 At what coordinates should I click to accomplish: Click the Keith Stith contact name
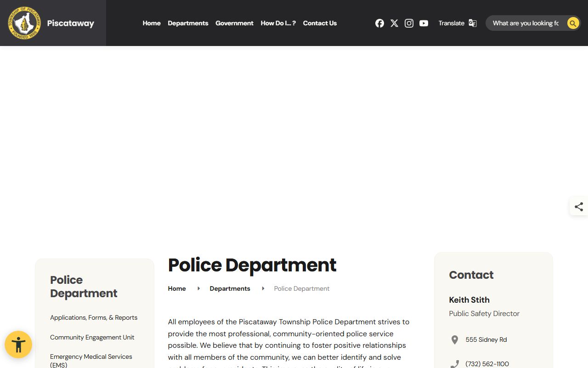tap(469, 300)
